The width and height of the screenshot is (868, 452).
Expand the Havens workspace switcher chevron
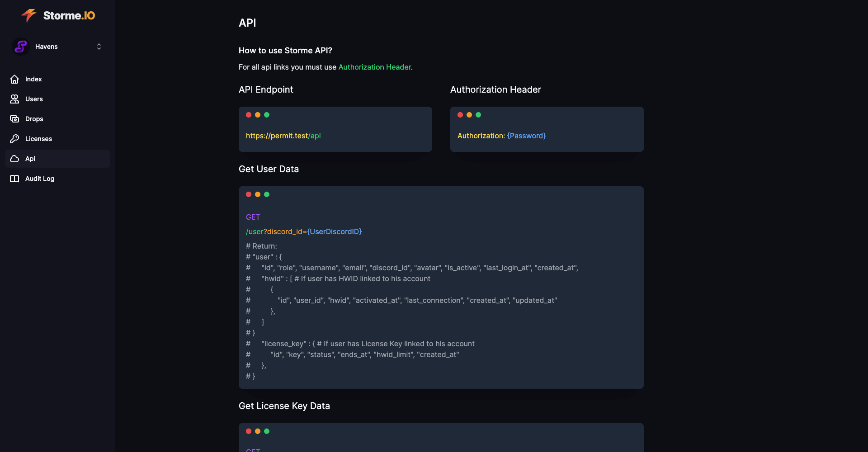tap(99, 47)
